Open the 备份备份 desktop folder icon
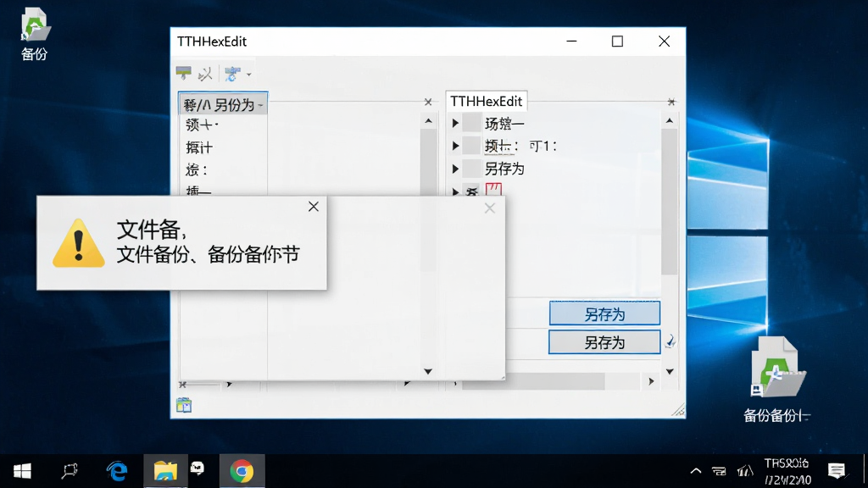Viewport: 868px width, 488px height. click(x=778, y=367)
